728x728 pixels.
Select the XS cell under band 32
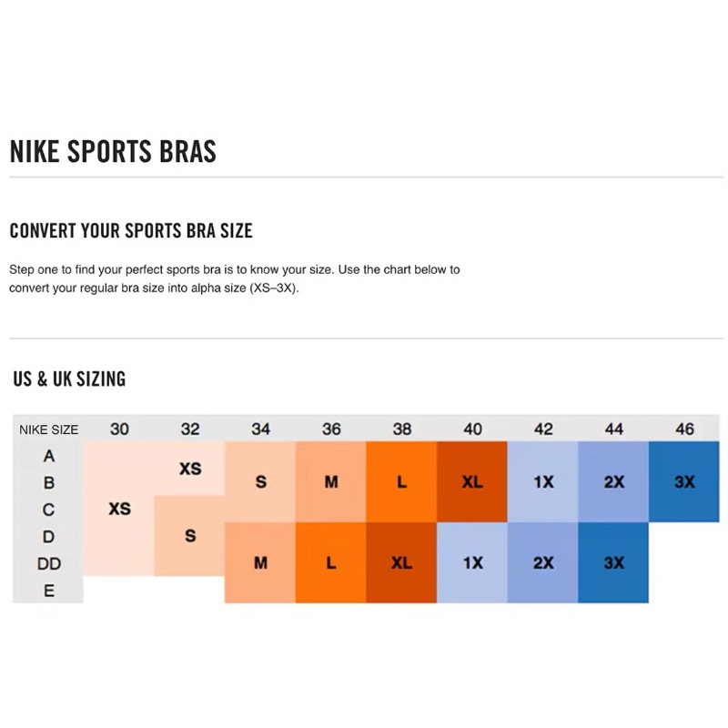click(190, 469)
